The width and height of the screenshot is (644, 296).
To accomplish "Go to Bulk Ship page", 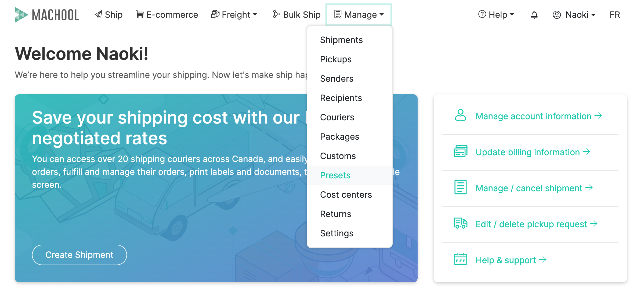I will point(296,15).
